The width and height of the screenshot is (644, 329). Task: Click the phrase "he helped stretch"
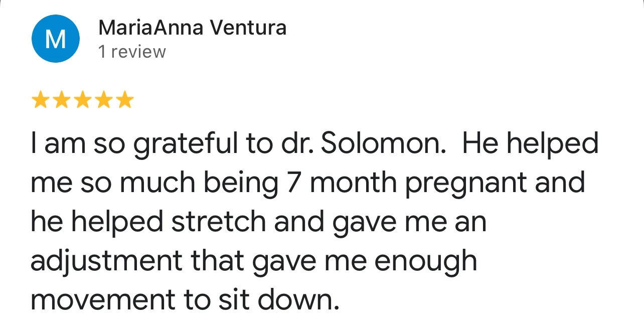(x=148, y=222)
